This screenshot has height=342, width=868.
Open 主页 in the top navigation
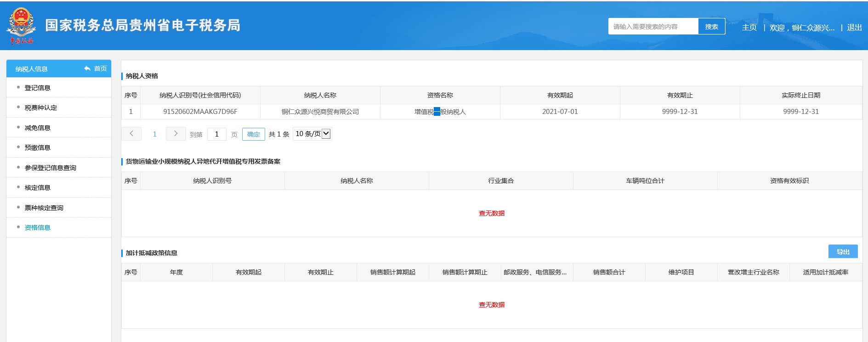pos(749,28)
